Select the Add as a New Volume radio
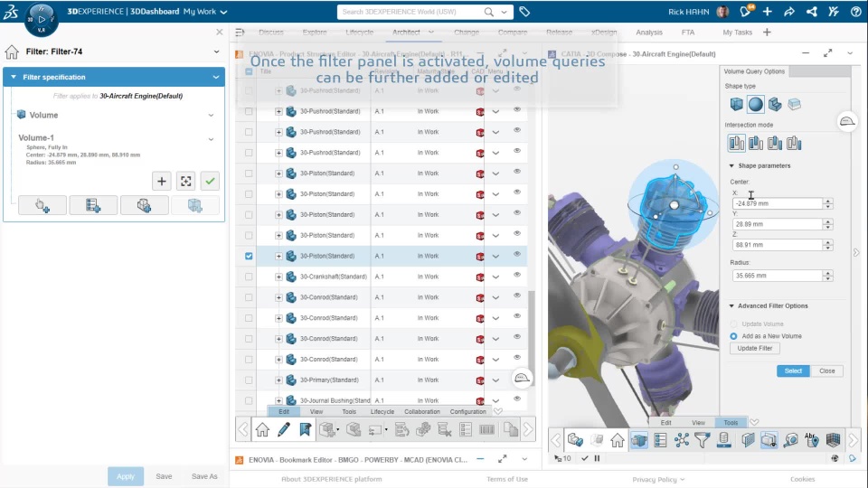The height and width of the screenshot is (488, 868). click(x=733, y=336)
